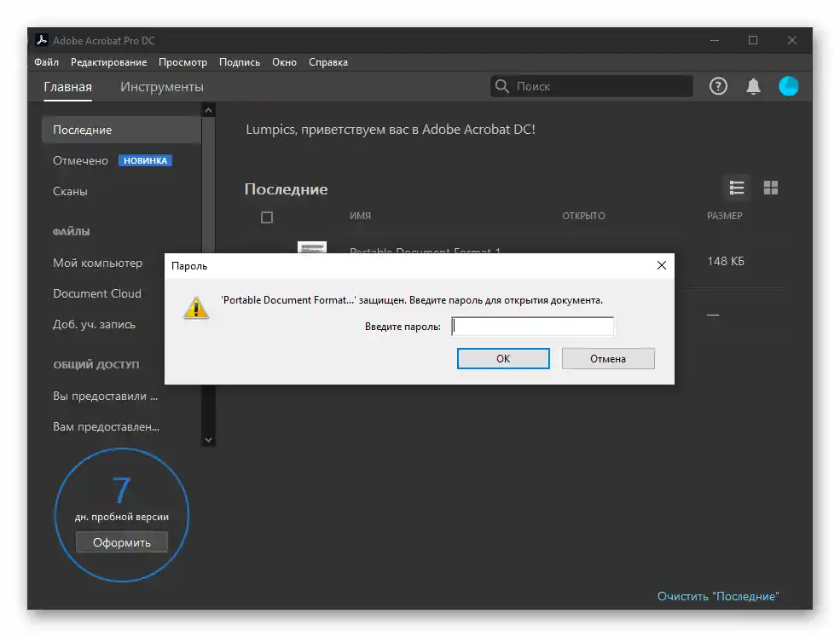The height and width of the screenshot is (637, 840).
Task: Close the Пароль dialog
Action: [662, 265]
